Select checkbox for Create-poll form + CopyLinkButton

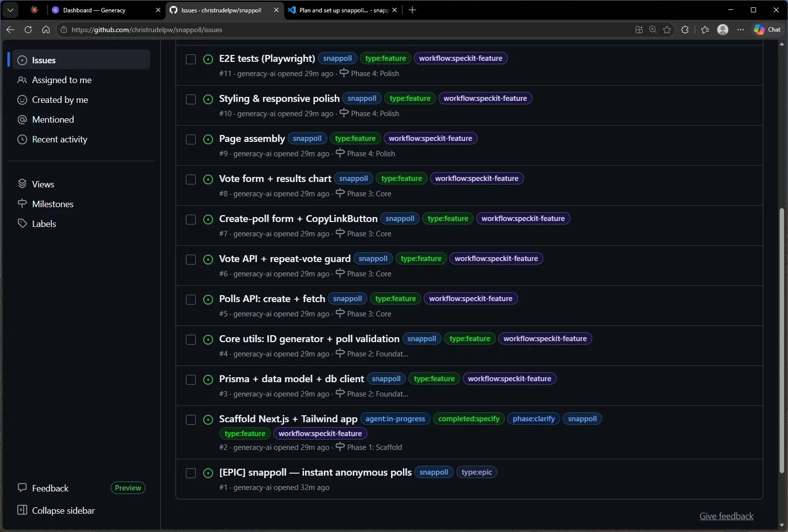pos(191,220)
